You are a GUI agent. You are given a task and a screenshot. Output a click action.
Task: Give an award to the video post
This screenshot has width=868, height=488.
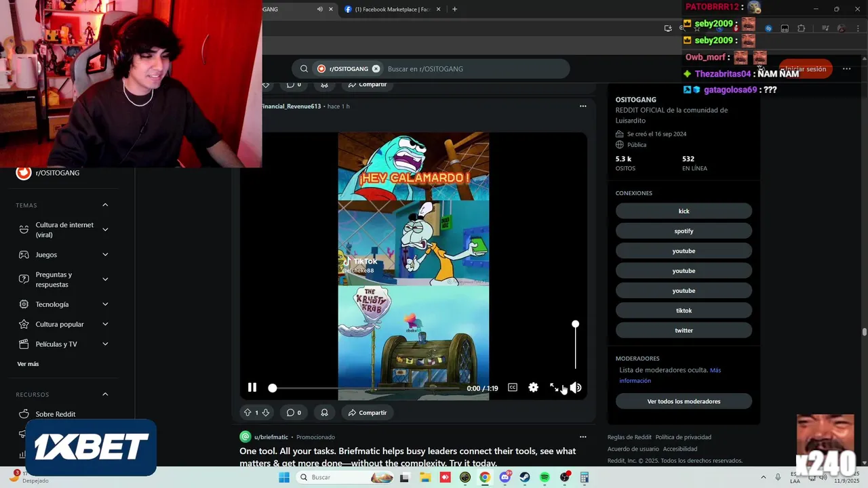coord(324,412)
